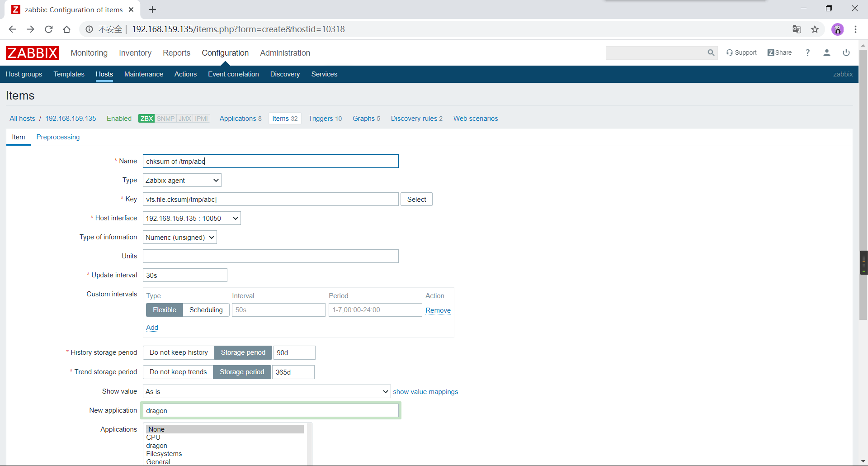The height and width of the screenshot is (466, 868).
Task: Choose Do not keep trends
Action: 178,372
